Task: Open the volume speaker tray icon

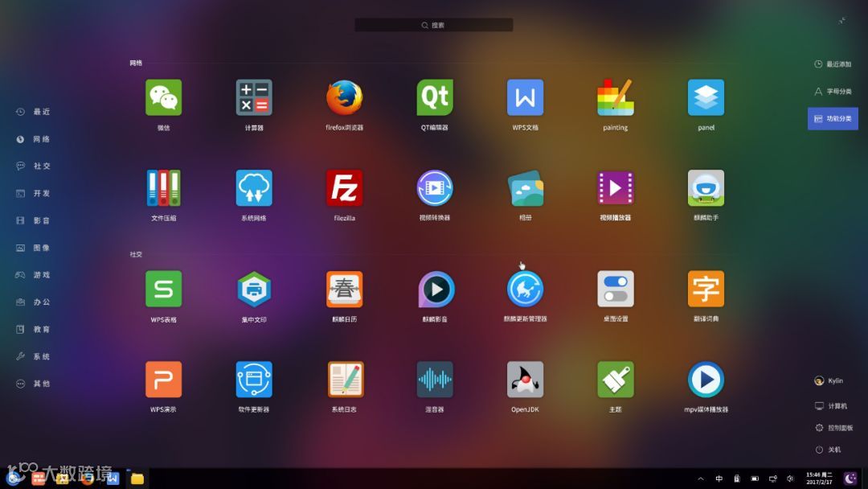Action: 791,479
